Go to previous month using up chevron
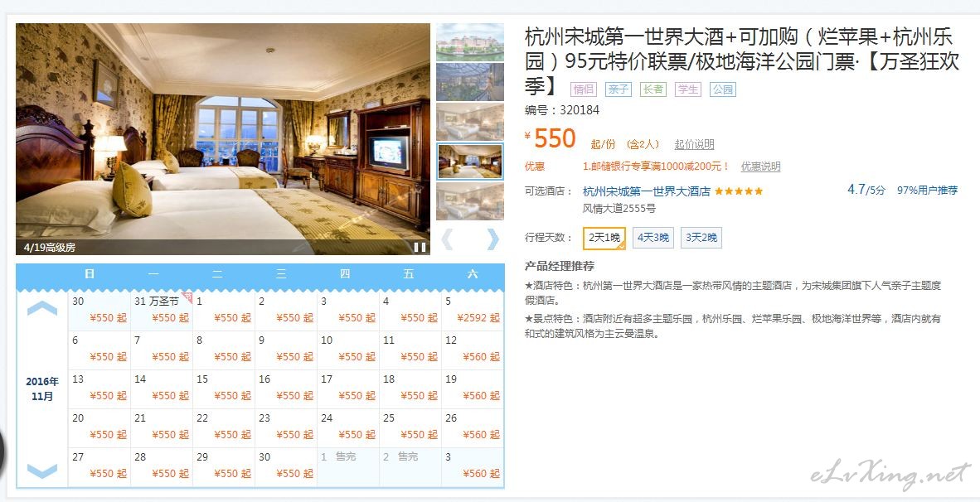 coord(42,308)
